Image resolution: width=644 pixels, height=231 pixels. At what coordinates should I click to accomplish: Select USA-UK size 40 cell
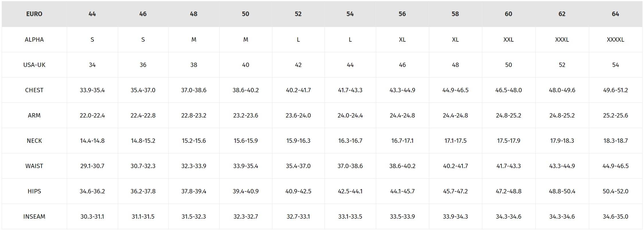coord(246,65)
